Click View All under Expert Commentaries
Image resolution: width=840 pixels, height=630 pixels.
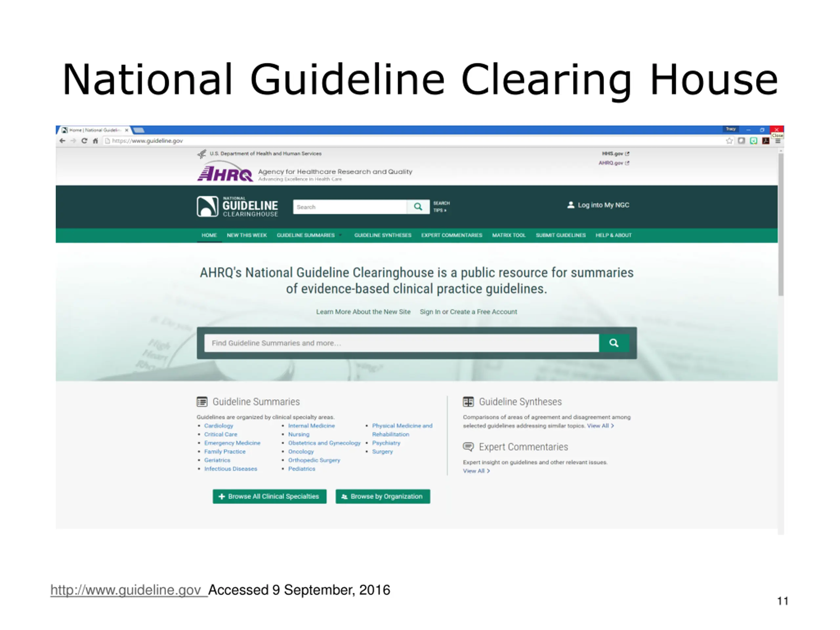pyautogui.click(x=476, y=471)
